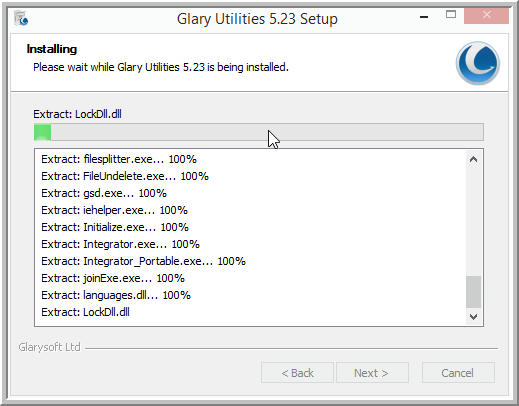This screenshot has height=406, width=519.
Task: Select the FileUndelete.exe log line
Action: (x=125, y=176)
